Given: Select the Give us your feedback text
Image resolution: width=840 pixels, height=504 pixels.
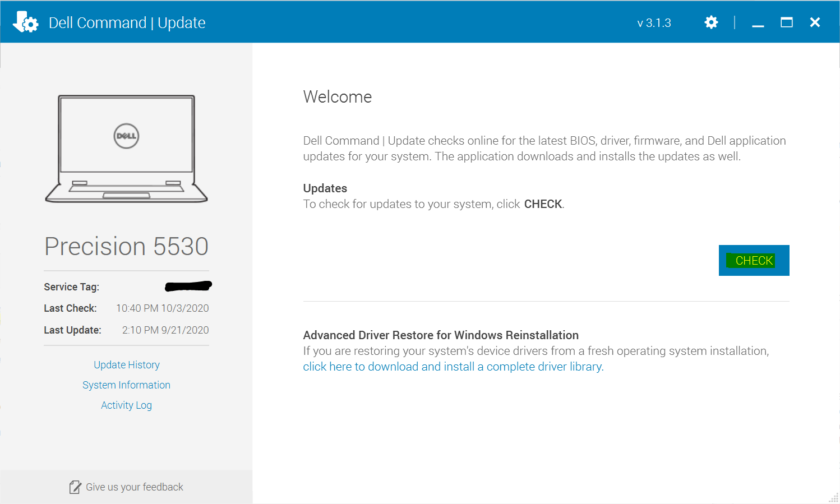Looking at the screenshot, I should tap(135, 487).
